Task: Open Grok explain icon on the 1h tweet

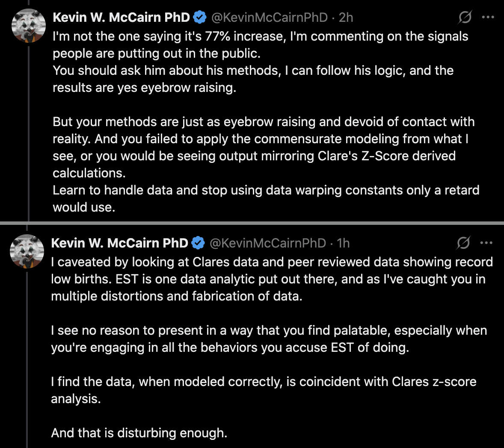Action: point(463,243)
